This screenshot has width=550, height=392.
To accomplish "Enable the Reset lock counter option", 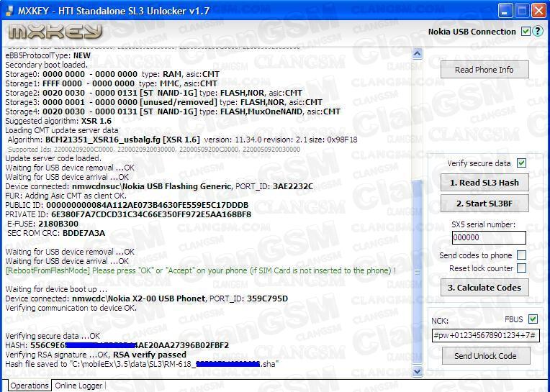I will click(x=521, y=268).
